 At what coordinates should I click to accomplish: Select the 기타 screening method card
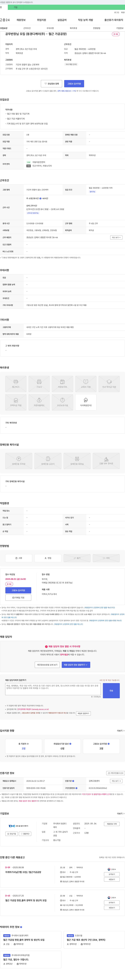106,558
